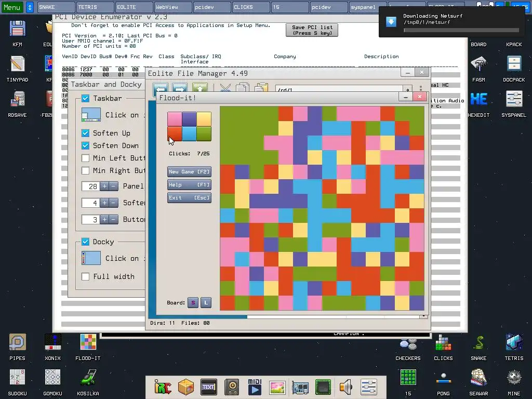The height and width of the screenshot is (399, 532).
Task: Click Eolite cut scissors icon
Action: 225,88
